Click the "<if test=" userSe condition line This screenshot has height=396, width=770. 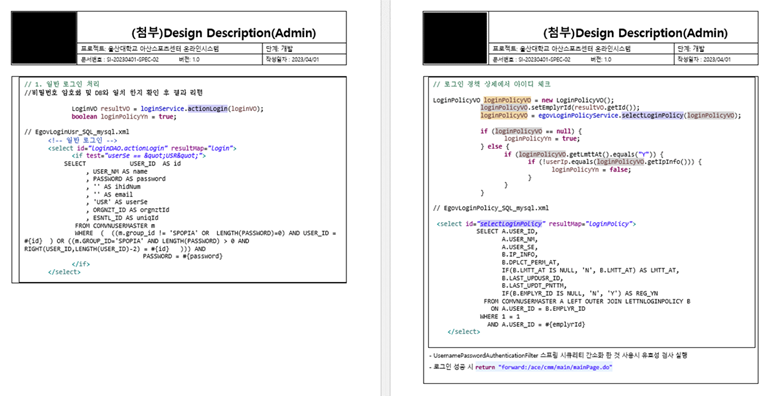138,156
